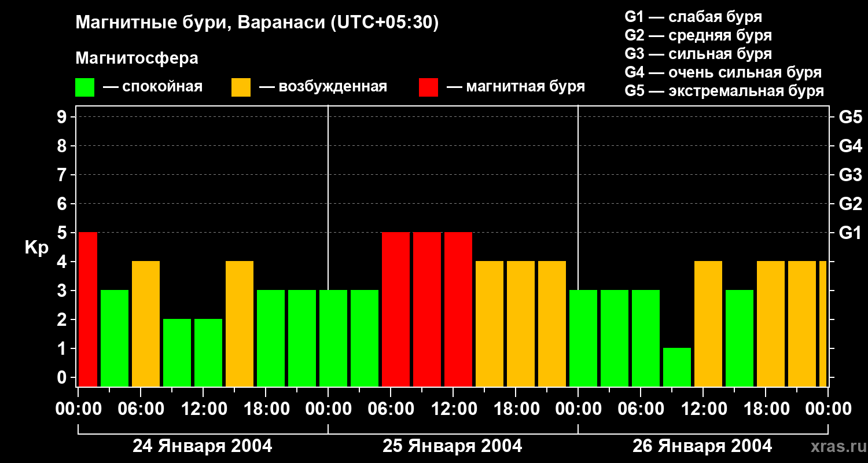
Task: Click the 12:00 time label for 25 January
Action: click(x=453, y=409)
